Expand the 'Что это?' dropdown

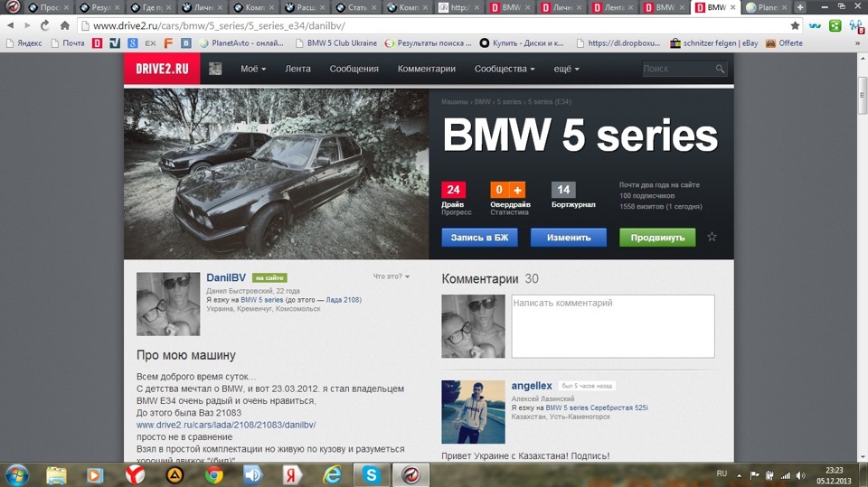(391, 276)
